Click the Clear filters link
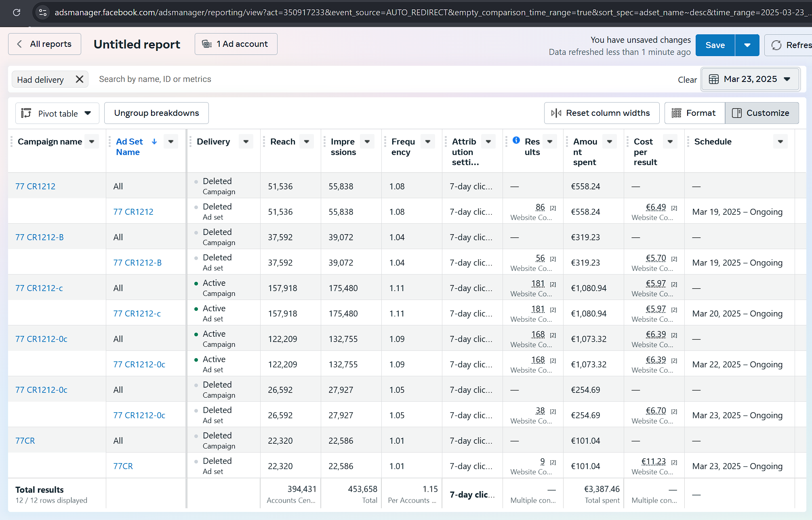Viewport: 812px width, 520px height. pos(687,80)
